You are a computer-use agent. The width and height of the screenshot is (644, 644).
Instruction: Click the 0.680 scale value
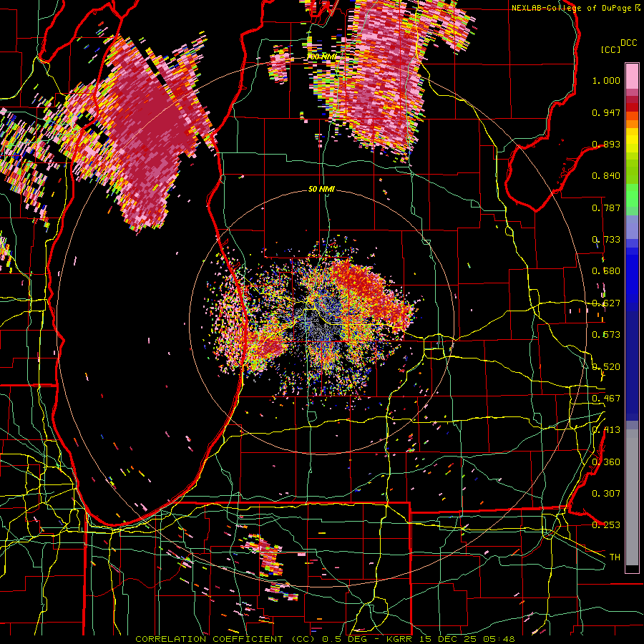pos(606,271)
